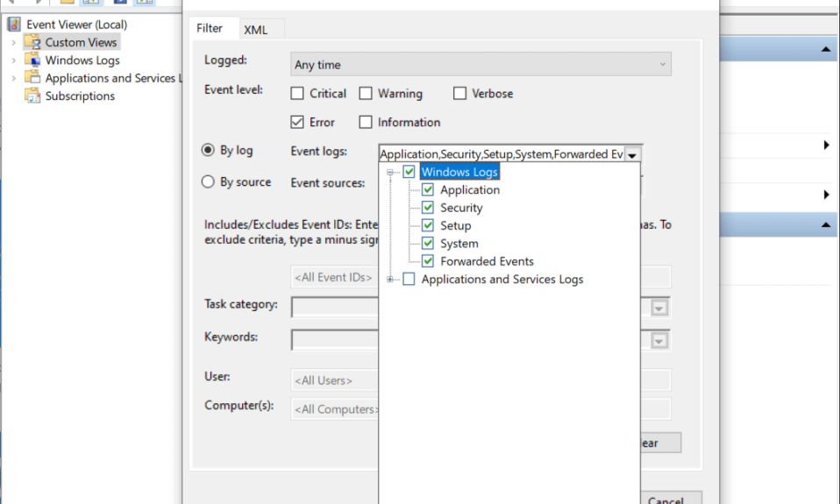Tick the Warning event level checkbox
Viewport: 840px width, 504px height.
tap(366, 94)
